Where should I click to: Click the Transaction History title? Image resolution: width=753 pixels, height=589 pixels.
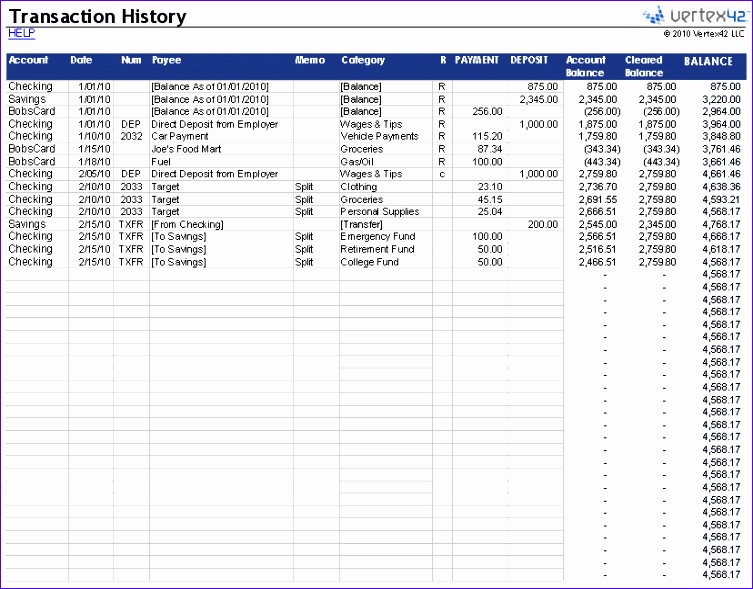[x=97, y=16]
